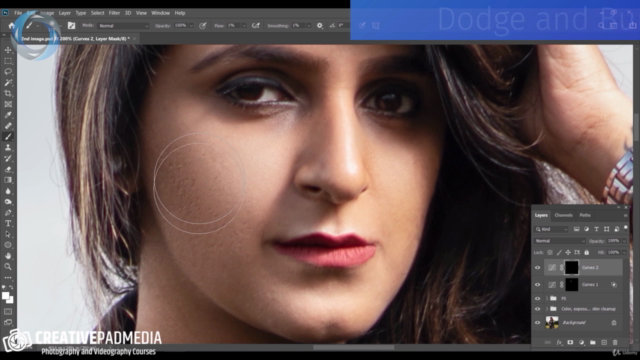
Task: Select the Ellipse shape tool
Action: 8,245
